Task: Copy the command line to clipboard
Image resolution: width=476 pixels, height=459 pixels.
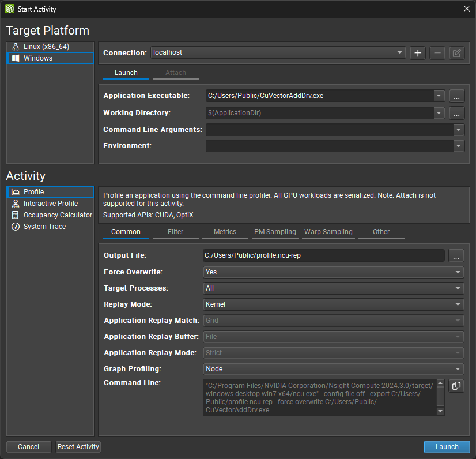Action: pos(456,385)
